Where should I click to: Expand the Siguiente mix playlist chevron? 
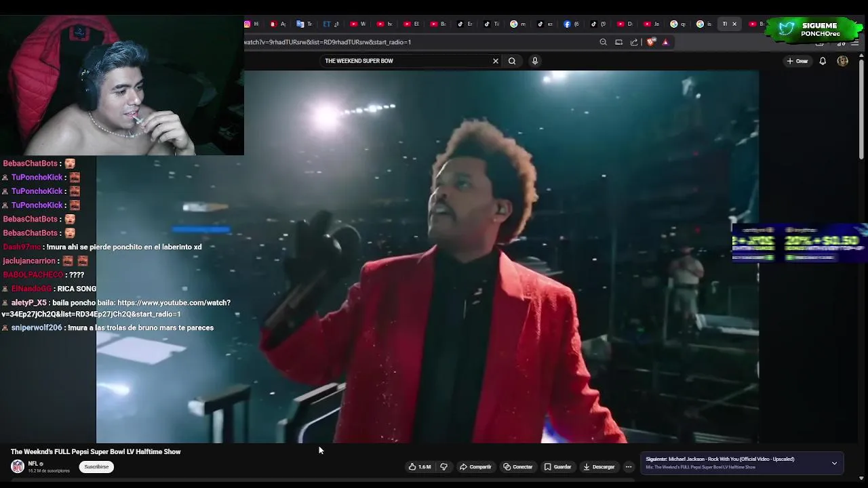pos(834,464)
